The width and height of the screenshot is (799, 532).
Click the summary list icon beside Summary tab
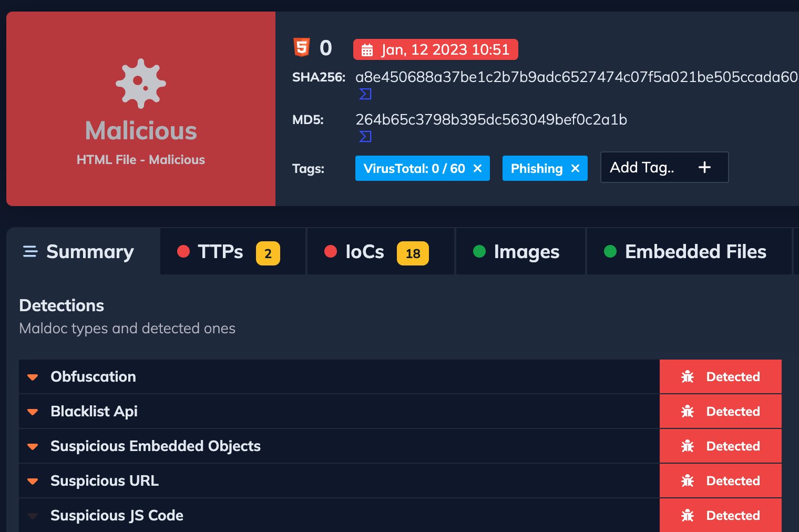(x=30, y=251)
